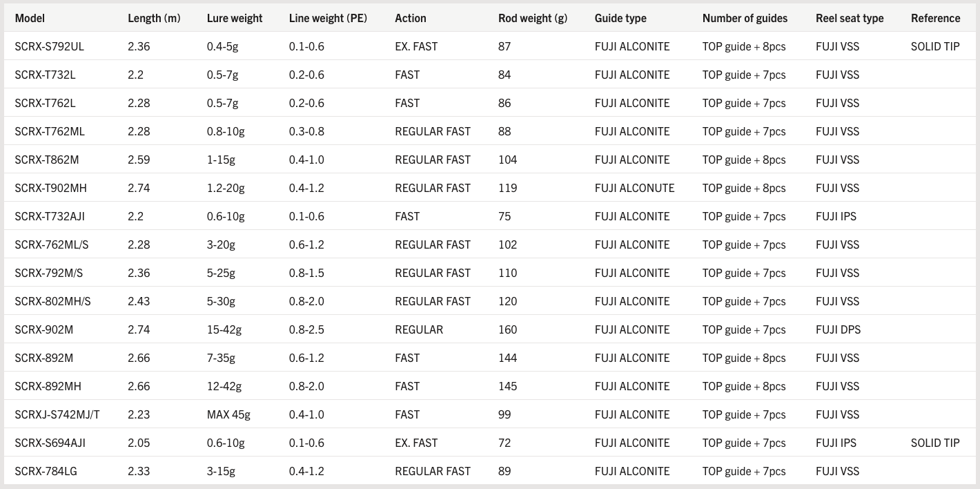
Task: Click the Guide type column header
Action: tap(621, 18)
